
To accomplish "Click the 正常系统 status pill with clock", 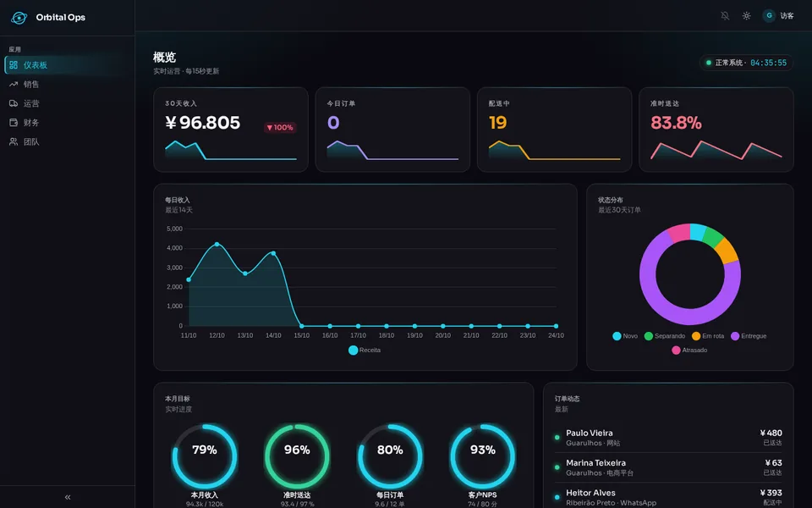I will [746, 63].
